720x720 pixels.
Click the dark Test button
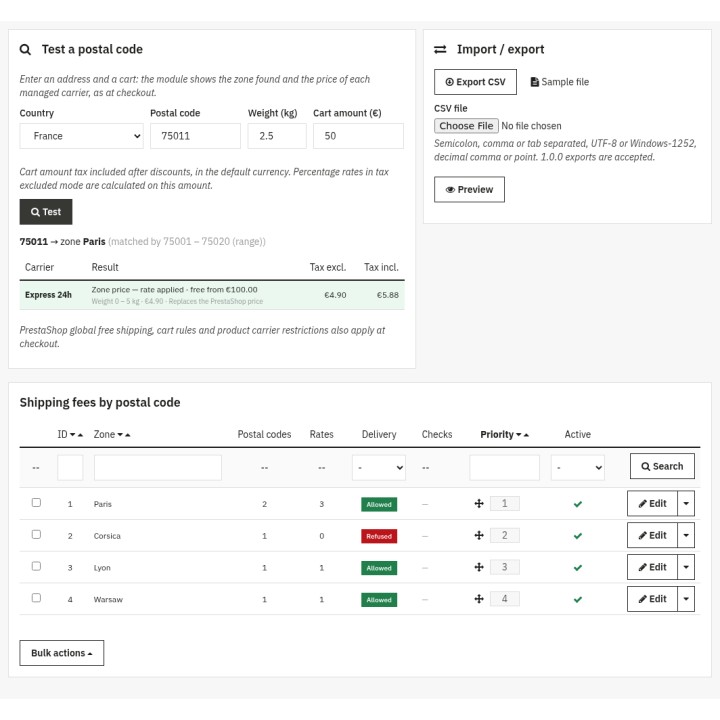46,212
